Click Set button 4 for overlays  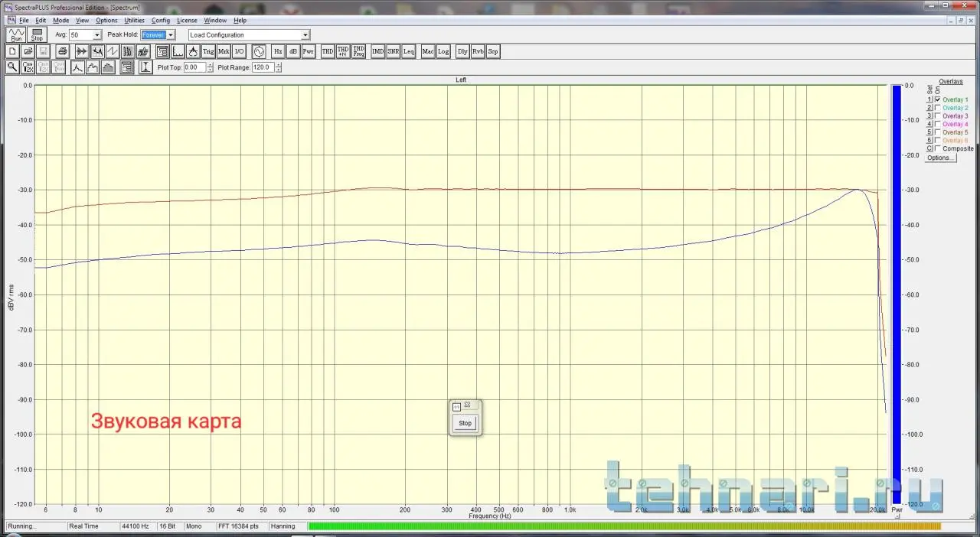[x=929, y=124]
